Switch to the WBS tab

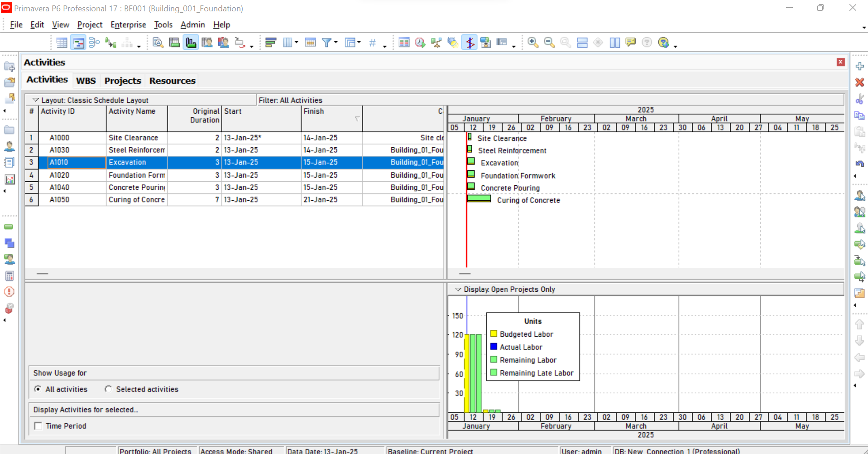tap(86, 81)
